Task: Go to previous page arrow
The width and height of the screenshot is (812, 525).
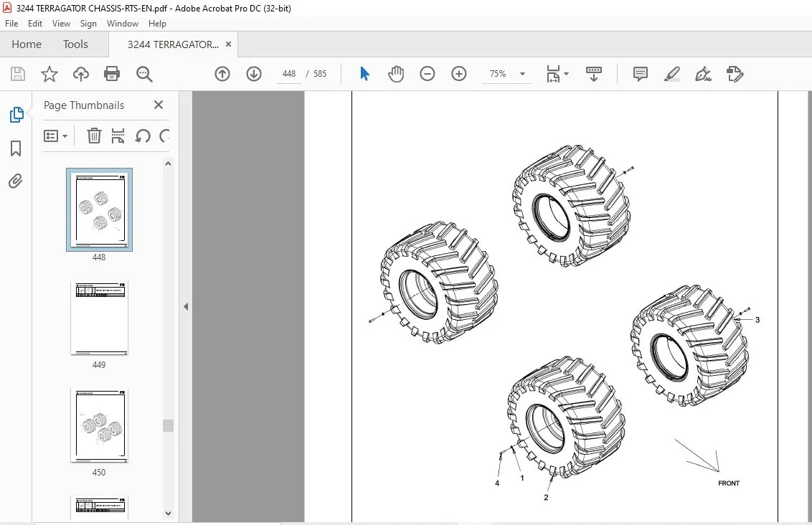Action: click(222, 74)
